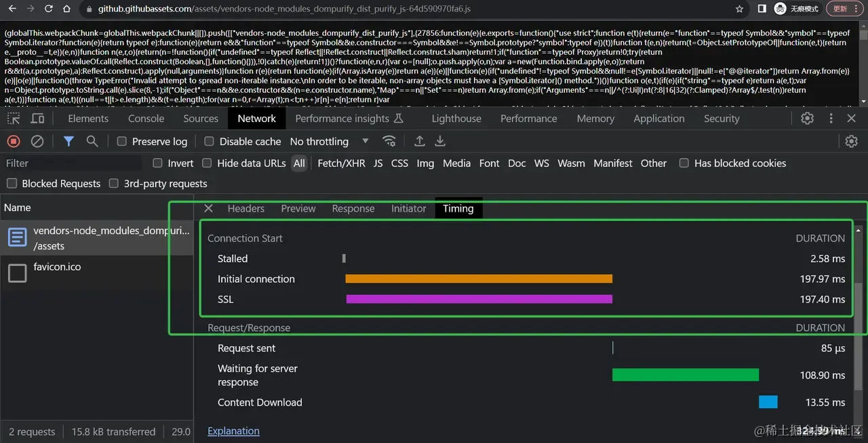Clear the network log
This screenshot has height=443, width=868.
pos(37,141)
